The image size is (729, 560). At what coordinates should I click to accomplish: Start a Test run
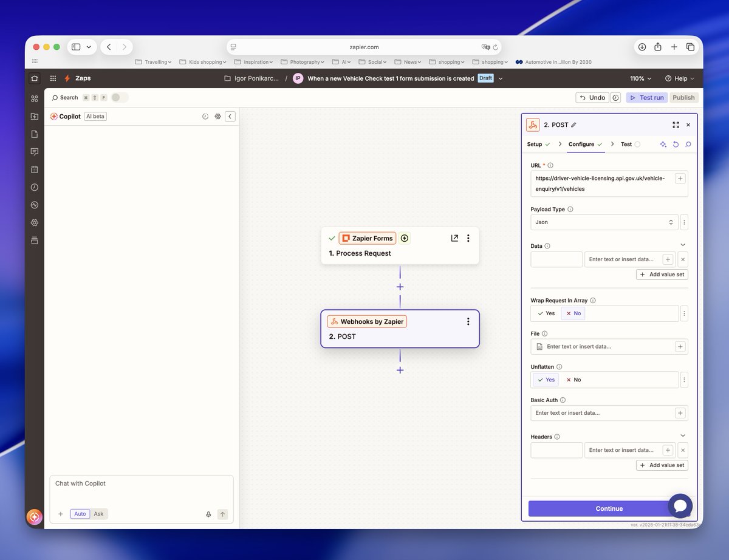click(646, 97)
